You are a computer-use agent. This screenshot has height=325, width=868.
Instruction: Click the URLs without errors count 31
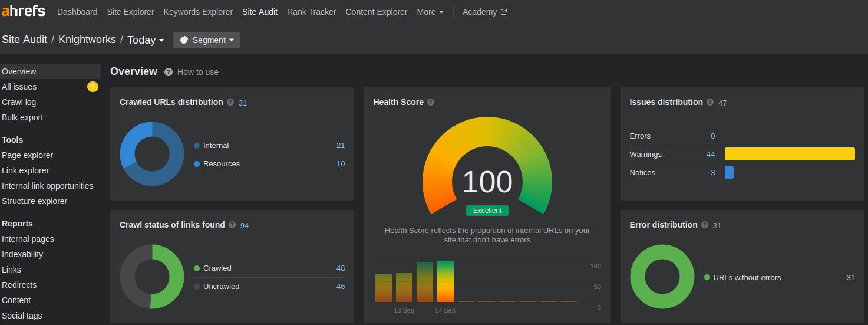tap(850, 278)
